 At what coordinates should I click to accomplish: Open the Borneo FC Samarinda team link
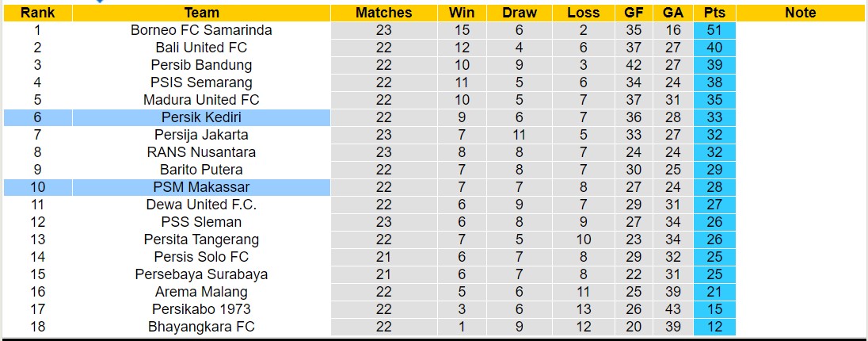[201, 30]
